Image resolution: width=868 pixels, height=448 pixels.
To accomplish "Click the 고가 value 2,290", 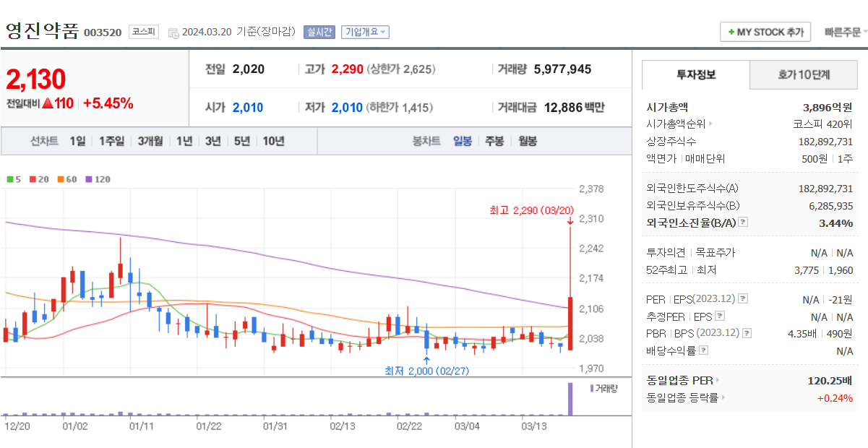I will (347, 69).
